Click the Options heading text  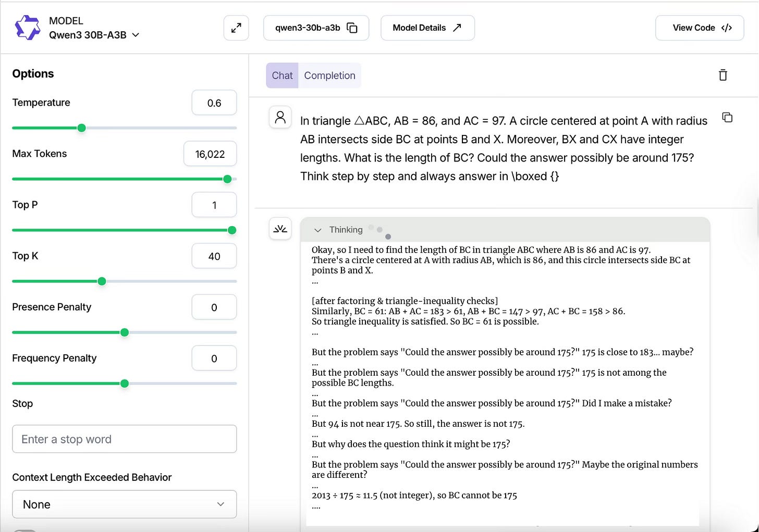pyautogui.click(x=33, y=73)
